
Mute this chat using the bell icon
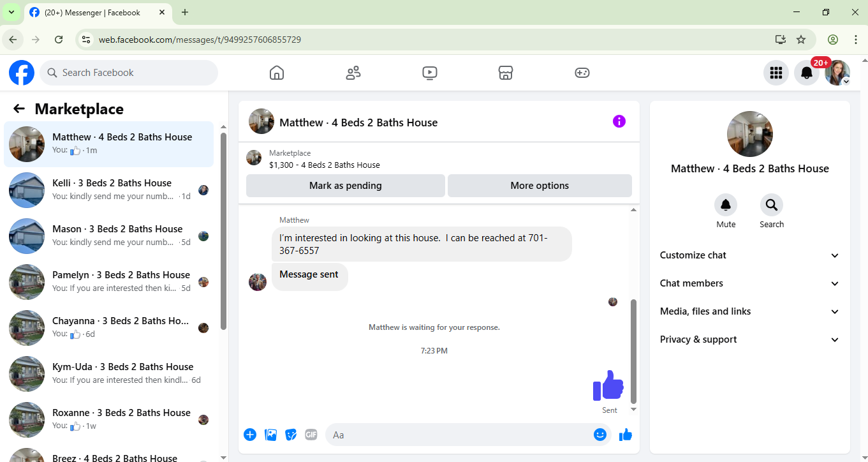(726, 205)
